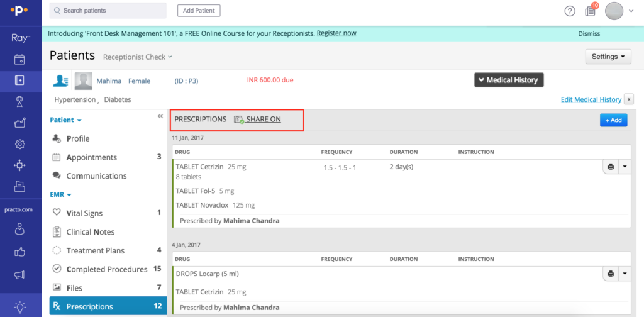The width and height of the screenshot is (644, 317).
Task: Open the calendar icon in left sidebar
Action: click(19, 60)
